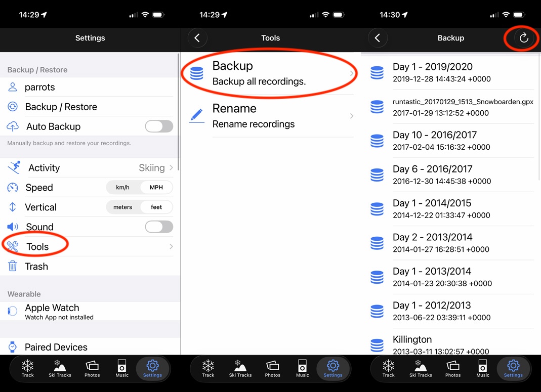The image size is (541, 392).
Task: Tap the Apple Watch icon
Action: (x=13, y=312)
